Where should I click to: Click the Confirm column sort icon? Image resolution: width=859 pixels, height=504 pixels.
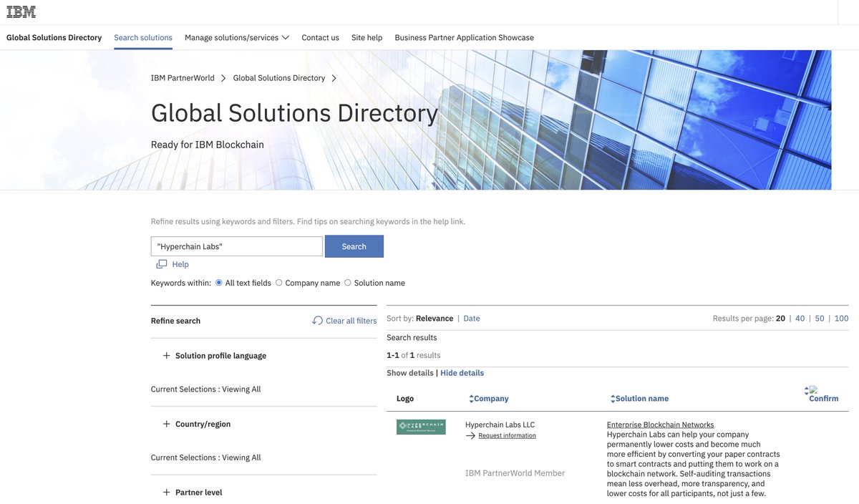(807, 391)
